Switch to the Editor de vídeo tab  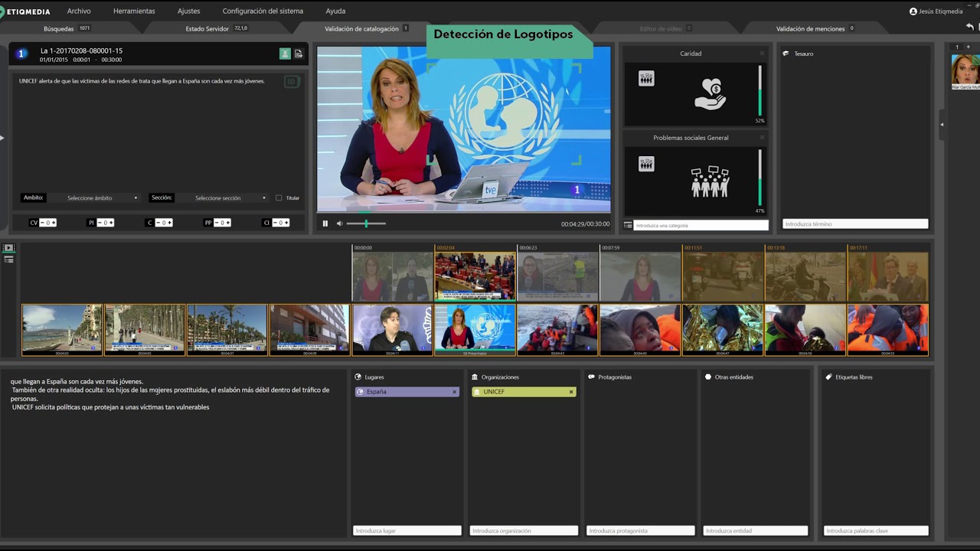(665, 28)
